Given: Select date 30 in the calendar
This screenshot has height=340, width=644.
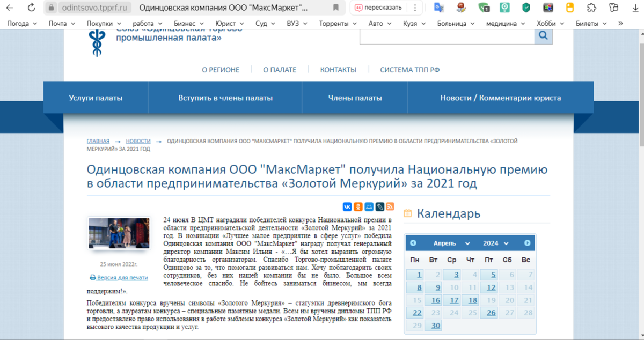Looking at the screenshot, I should click(x=433, y=326).
